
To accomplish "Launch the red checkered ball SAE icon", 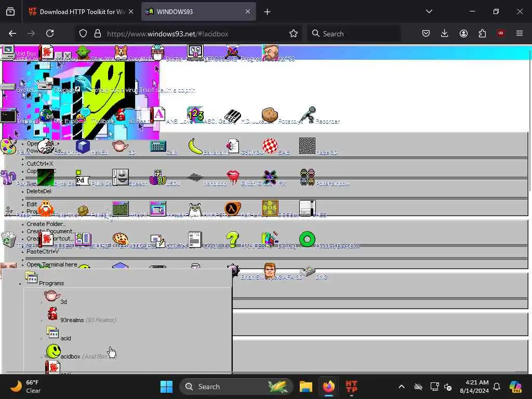I will pos(270,146).
